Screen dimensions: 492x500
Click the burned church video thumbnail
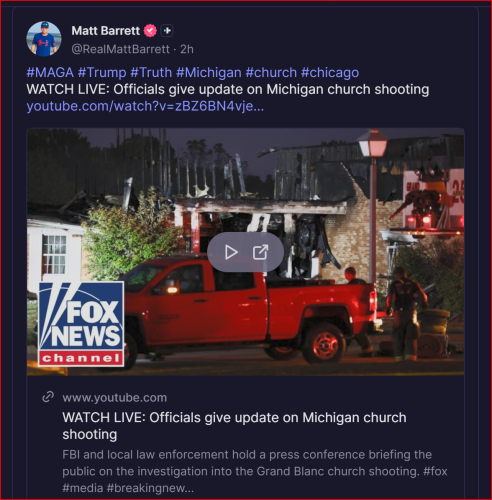click(x=245, y=252)
